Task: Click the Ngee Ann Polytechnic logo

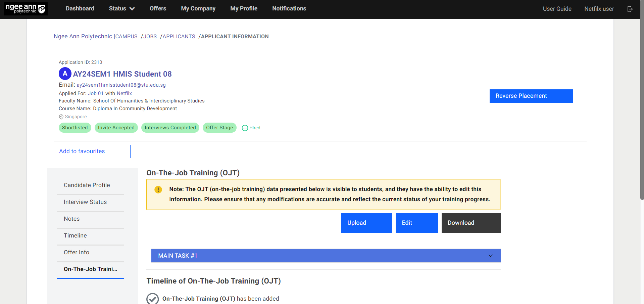Action: (26, 9)
